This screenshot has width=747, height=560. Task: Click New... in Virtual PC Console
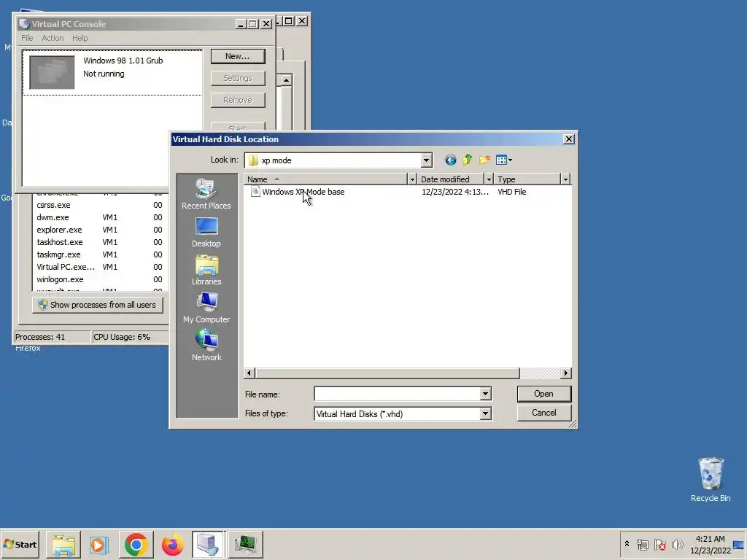pyautogui.click(x=237, y=56)
